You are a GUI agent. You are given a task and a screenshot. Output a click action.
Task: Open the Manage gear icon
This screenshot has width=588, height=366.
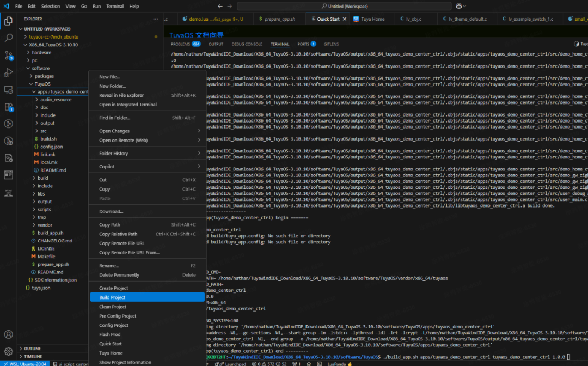(8, 351)
